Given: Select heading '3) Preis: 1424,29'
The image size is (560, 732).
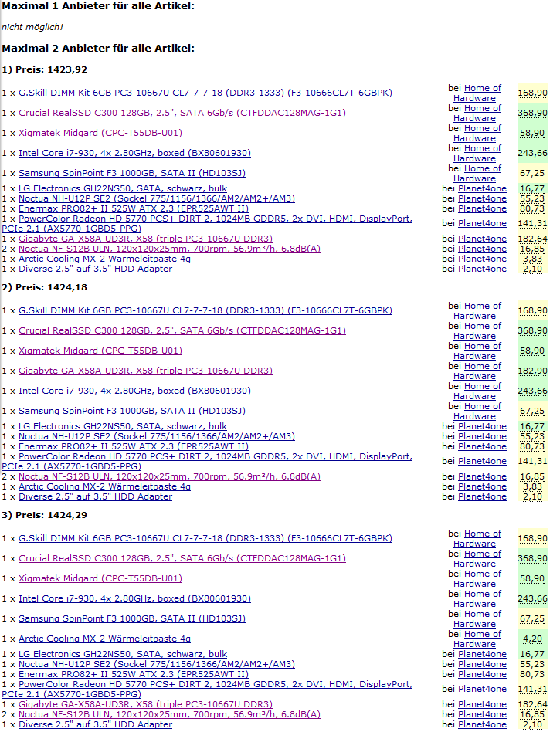Looking at the screenshot, I should [x=44, y=515].
